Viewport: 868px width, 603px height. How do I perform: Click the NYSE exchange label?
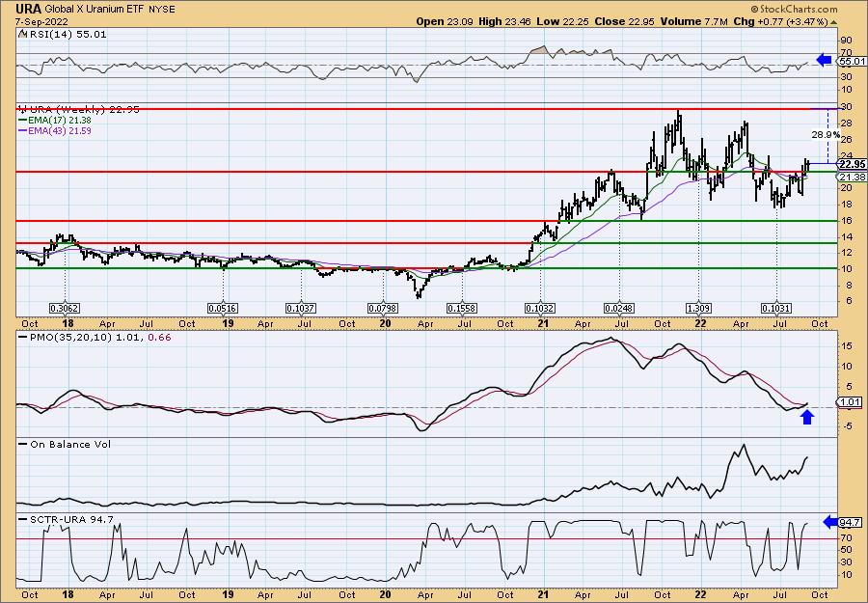coord(162,10)
